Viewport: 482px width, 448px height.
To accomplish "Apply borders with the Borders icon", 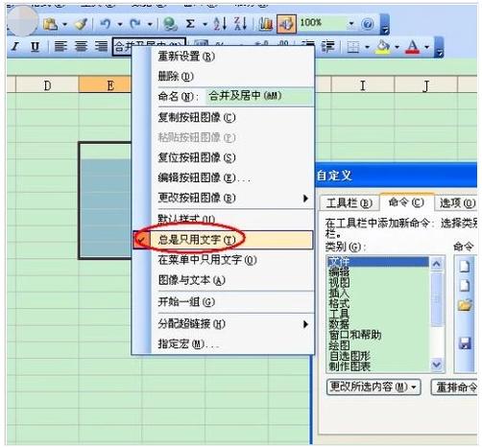I will [x=353, y=47].
